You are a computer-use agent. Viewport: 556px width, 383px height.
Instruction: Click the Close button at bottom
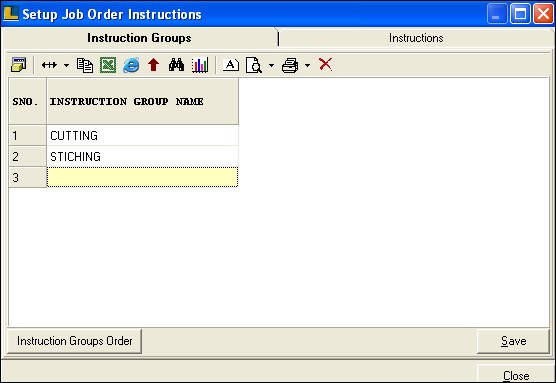[516, 375]
